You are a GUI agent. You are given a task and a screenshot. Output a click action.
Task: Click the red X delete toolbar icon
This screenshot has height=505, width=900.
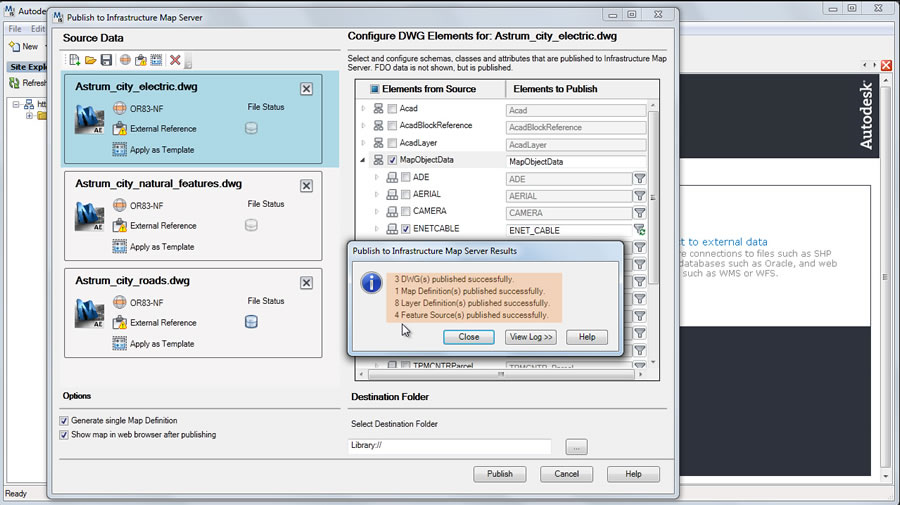(x=175, y=60)
